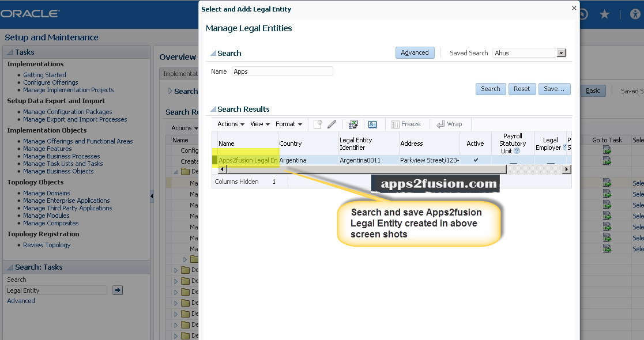Open Manage Configuration Packages link
644x340 pixels.
pos(67,112)
